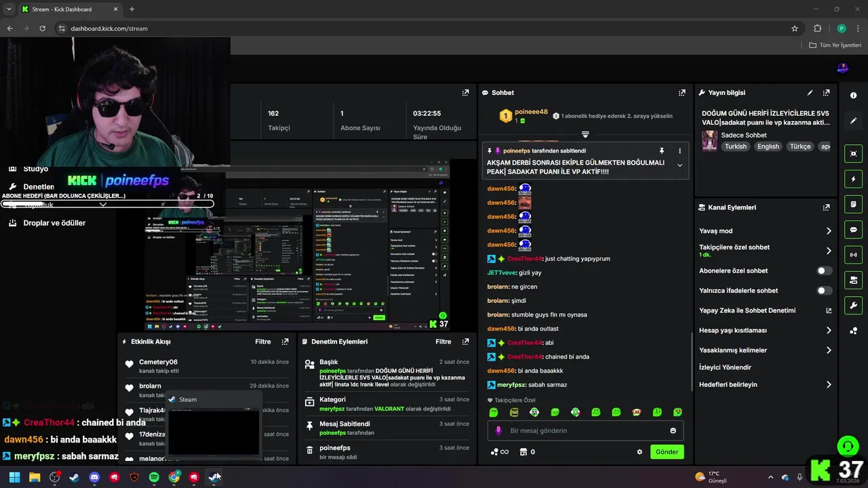Click the Gönder send button

pyautogui.click(x=667, y=452)
